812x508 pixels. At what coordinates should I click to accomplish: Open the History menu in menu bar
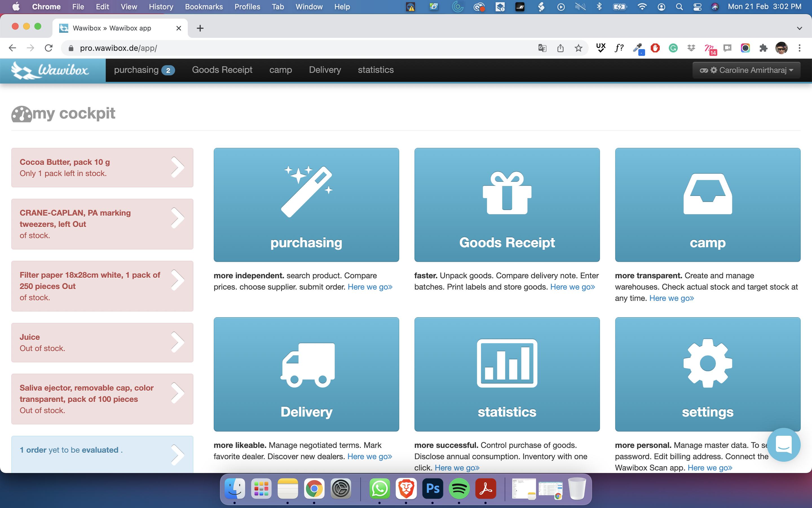tap(161, 7)
